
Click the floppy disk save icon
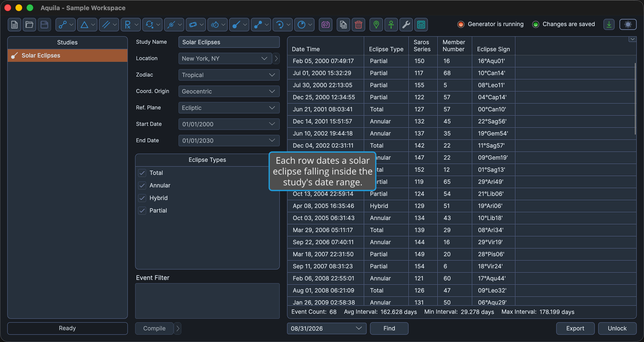tap(44, 25)
